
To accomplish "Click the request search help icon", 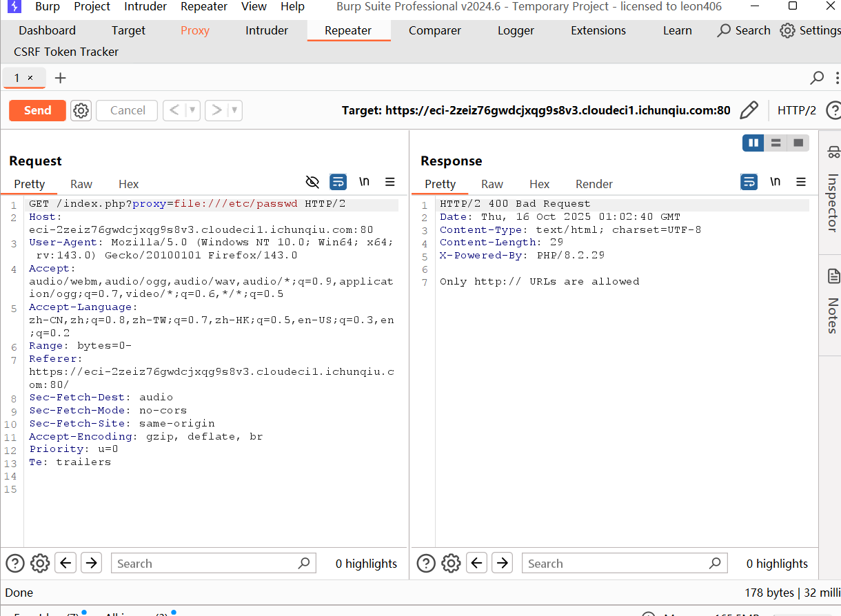I will click(15, 563).
